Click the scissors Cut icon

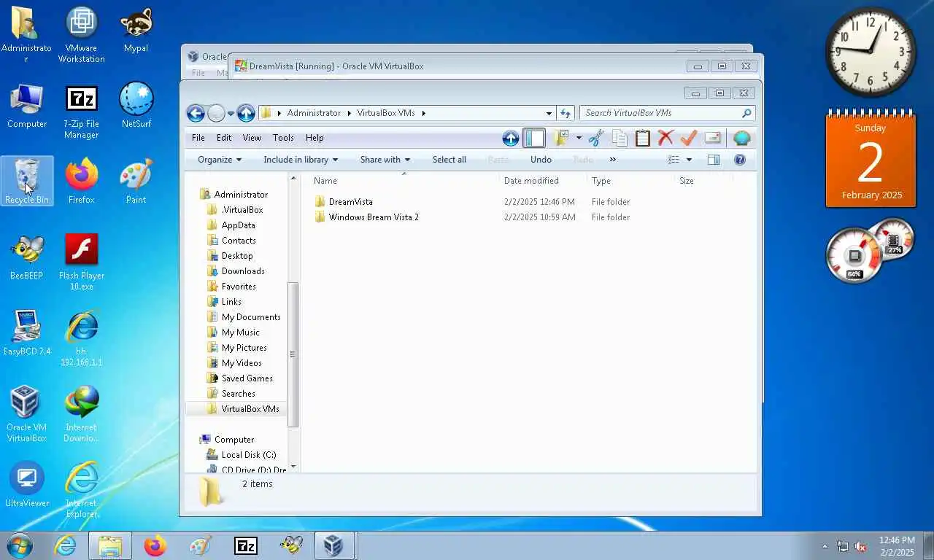596,138
